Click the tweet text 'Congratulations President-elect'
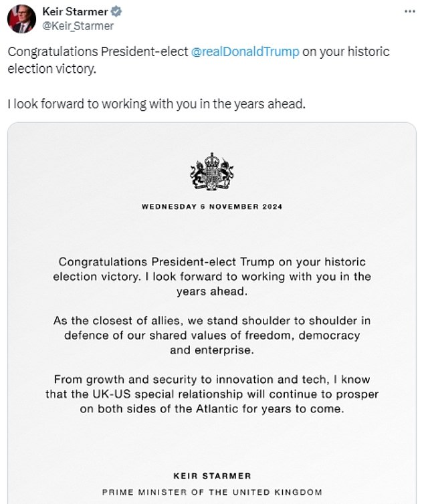 [x=98, y=51]
